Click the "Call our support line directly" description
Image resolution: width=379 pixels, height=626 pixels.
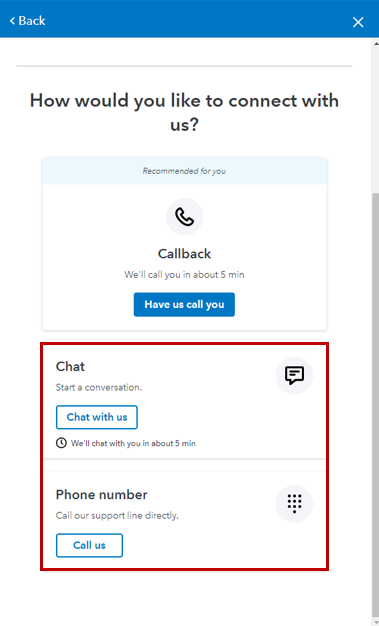click(117, 516)
